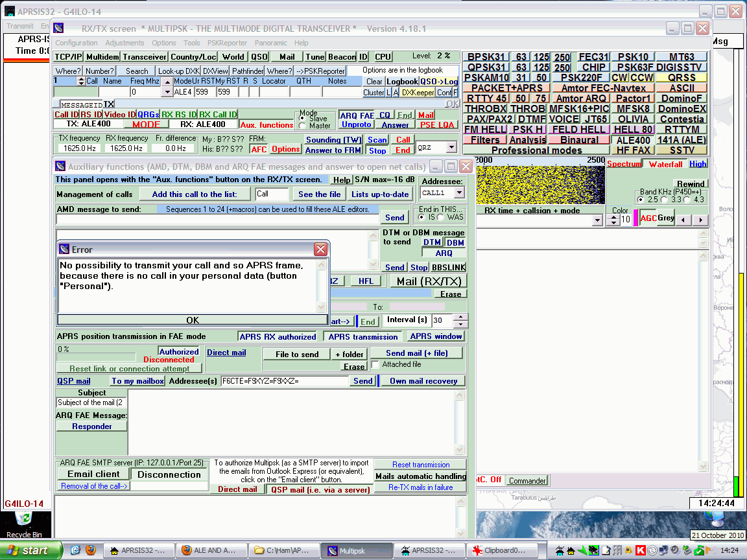
Task: Tick the Attached file checkbox
Action: [x=375, y=364]
